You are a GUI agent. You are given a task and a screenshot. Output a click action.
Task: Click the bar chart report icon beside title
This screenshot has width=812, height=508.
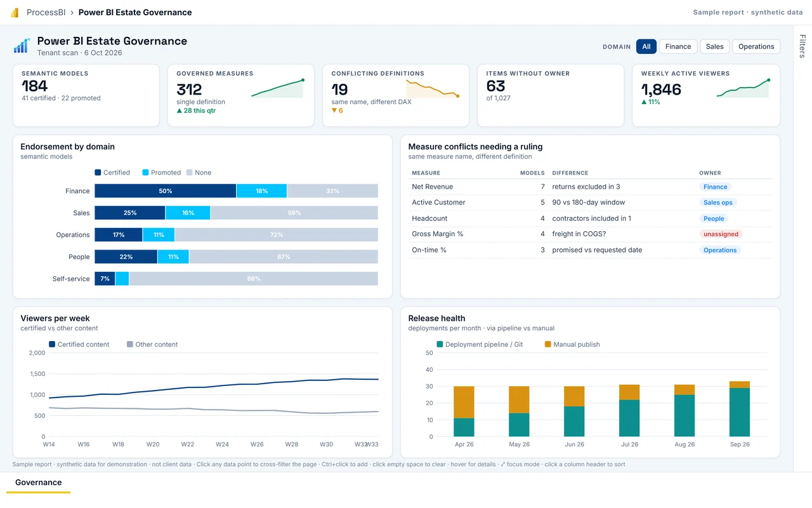pyautogui.click(x=22, y=46)
